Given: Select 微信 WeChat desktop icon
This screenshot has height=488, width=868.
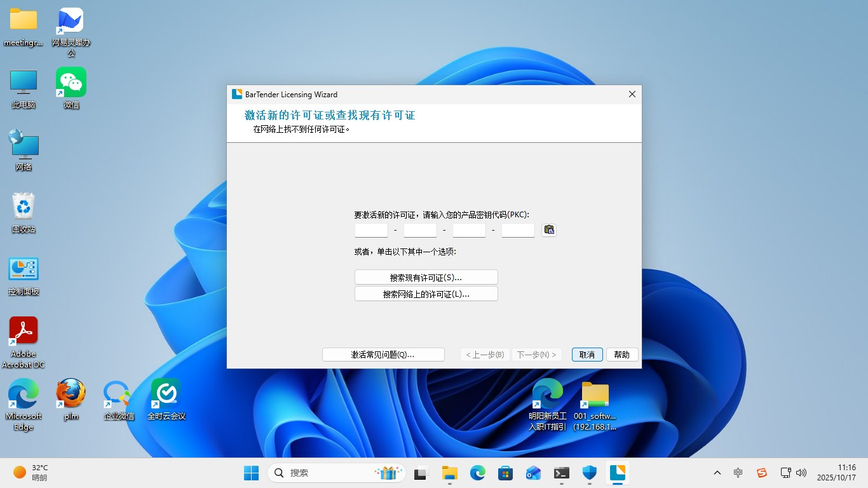Looking at the screenshot, I should click(71, 89).
